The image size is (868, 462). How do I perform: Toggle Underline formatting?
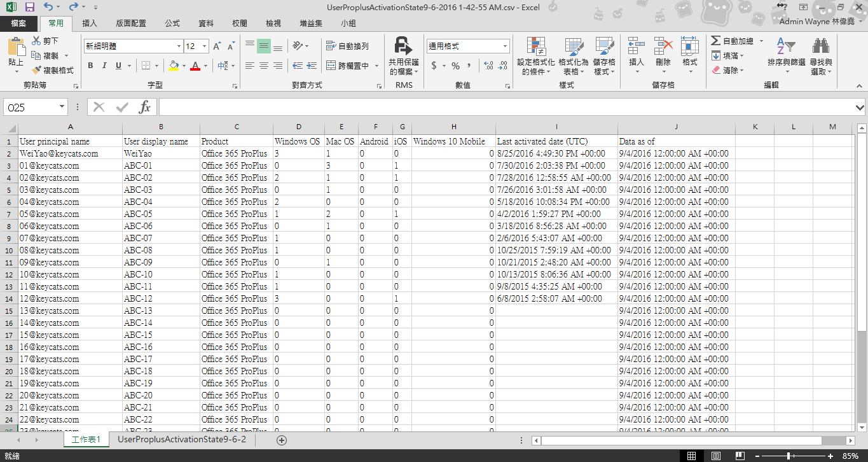pyautogui.click(x=118, y=66)
